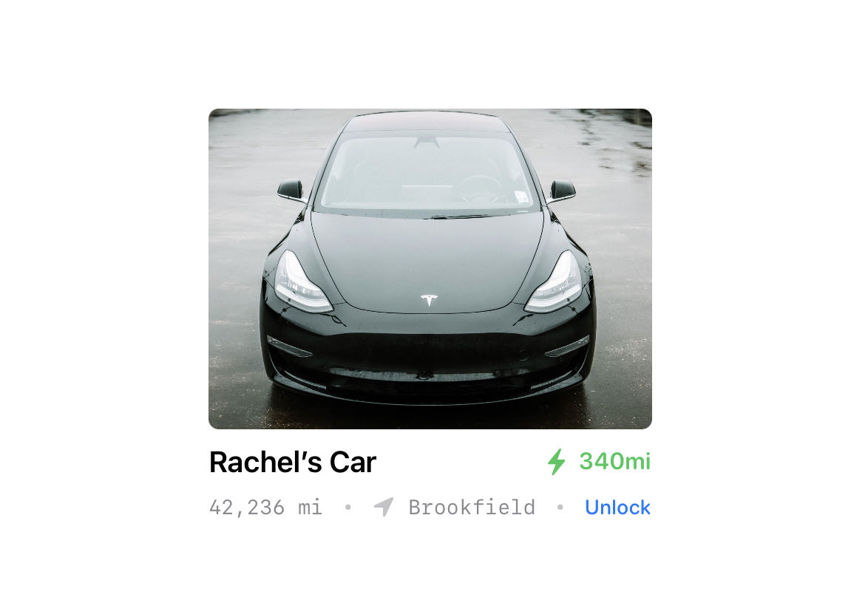The image size is (868, 600).
Task: Click the dot separator after the odometer
Action: tap(347, 507)
